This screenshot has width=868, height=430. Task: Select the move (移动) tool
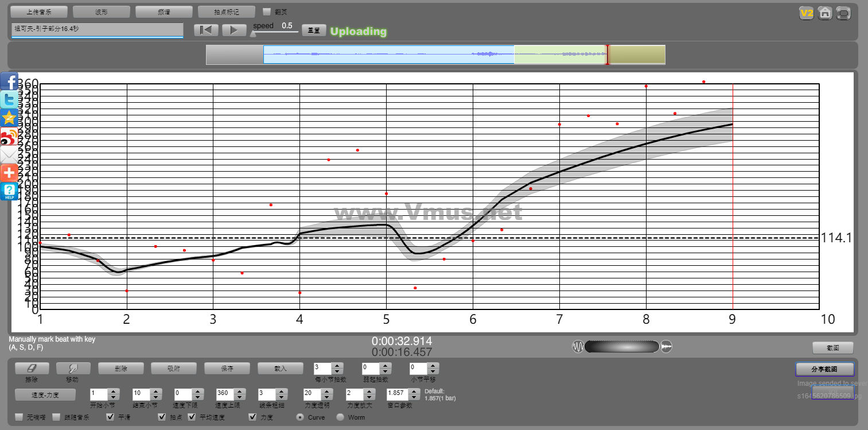72,369
